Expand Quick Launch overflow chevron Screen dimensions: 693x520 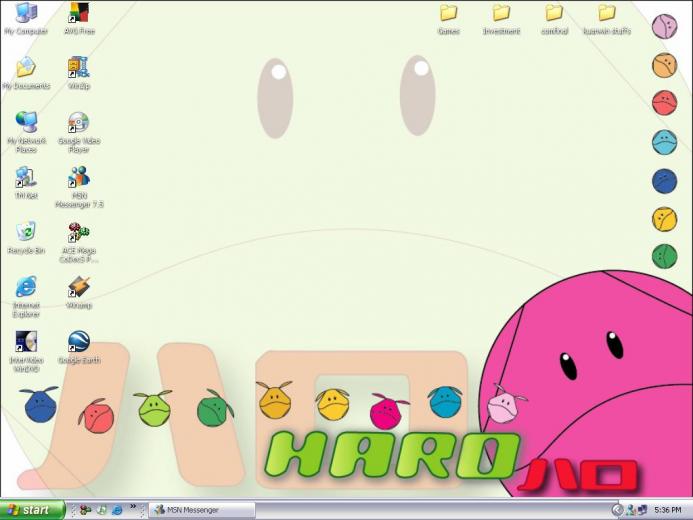(133, 506)
